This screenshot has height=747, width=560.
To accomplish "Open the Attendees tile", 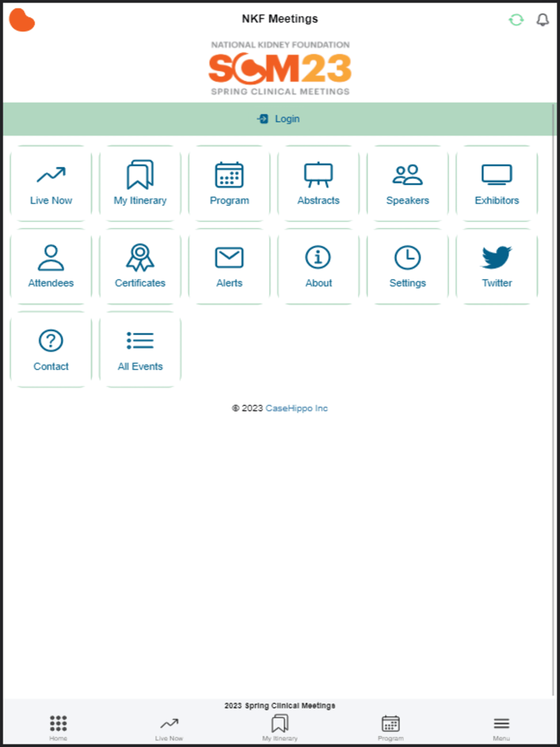I will [51, 267].
